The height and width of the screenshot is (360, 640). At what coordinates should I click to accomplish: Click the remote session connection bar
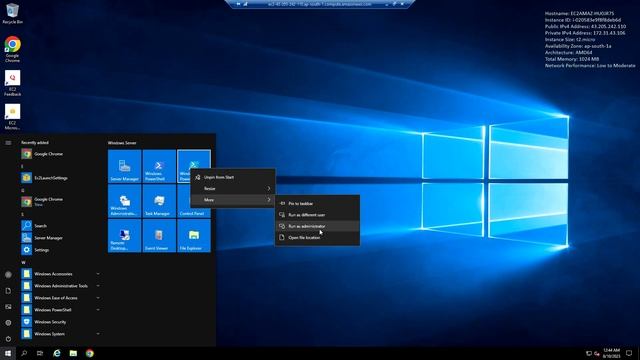coord(320,4)
